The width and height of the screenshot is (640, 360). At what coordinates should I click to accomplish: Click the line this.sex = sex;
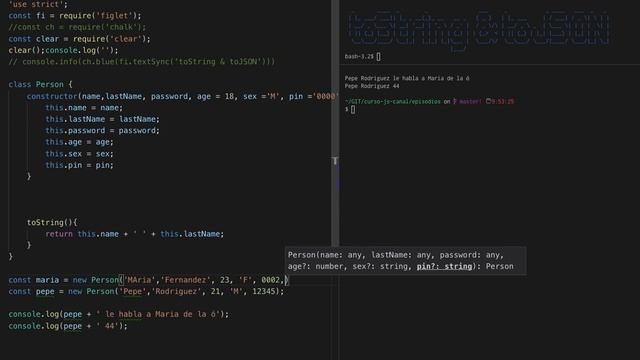(79, 154)
